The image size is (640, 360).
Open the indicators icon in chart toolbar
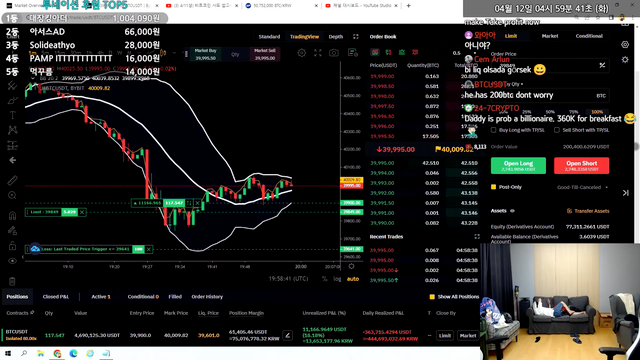pos(353,52)
